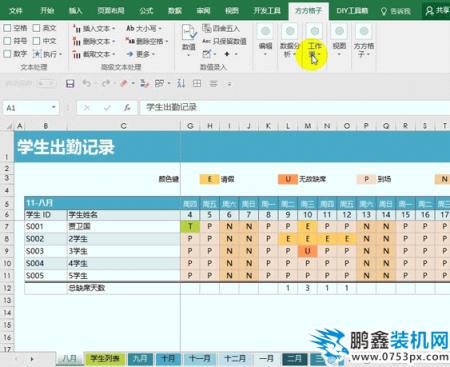Click the 共享 share person icon

click(429, 11)
